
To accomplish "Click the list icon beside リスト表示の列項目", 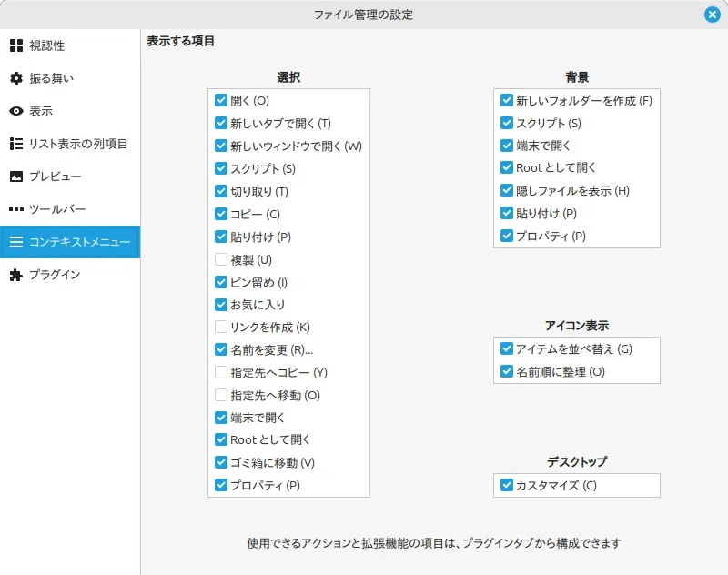I will pos(16,144).
